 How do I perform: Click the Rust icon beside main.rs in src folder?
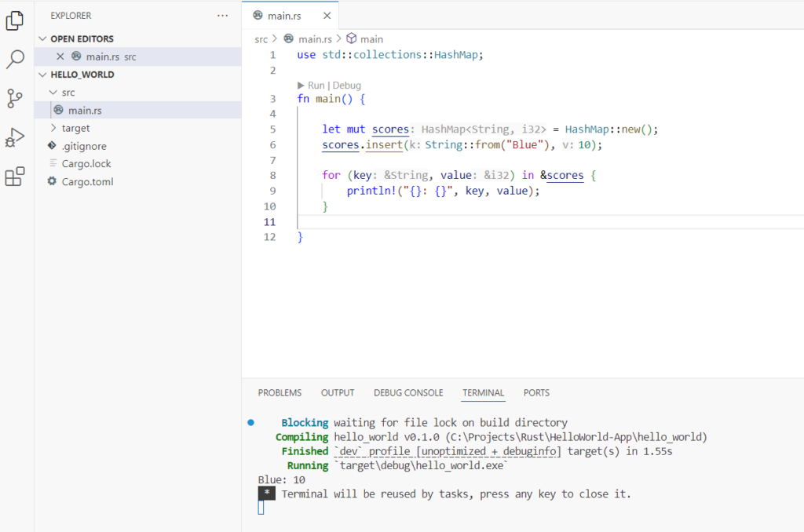pyautogui.click(x=59, y=110)
